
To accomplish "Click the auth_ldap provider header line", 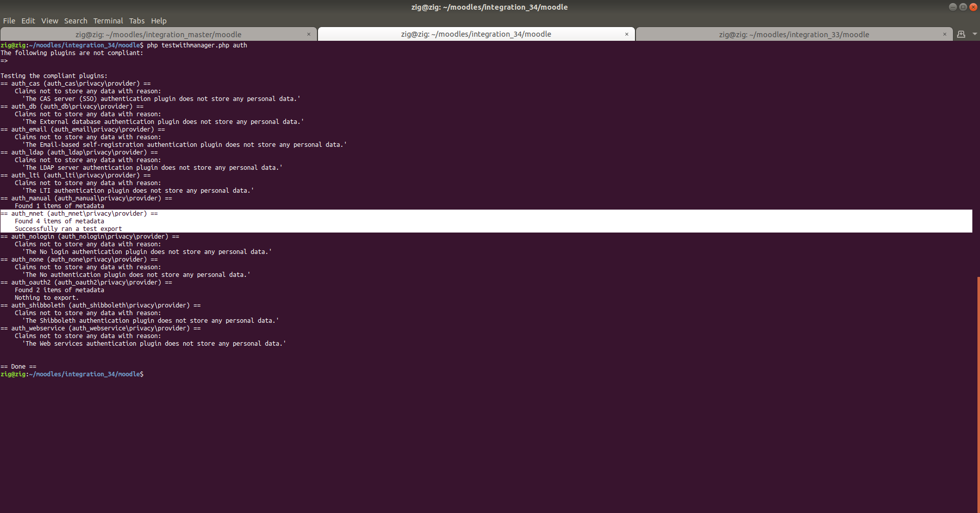I will click(x=79, y=152).
